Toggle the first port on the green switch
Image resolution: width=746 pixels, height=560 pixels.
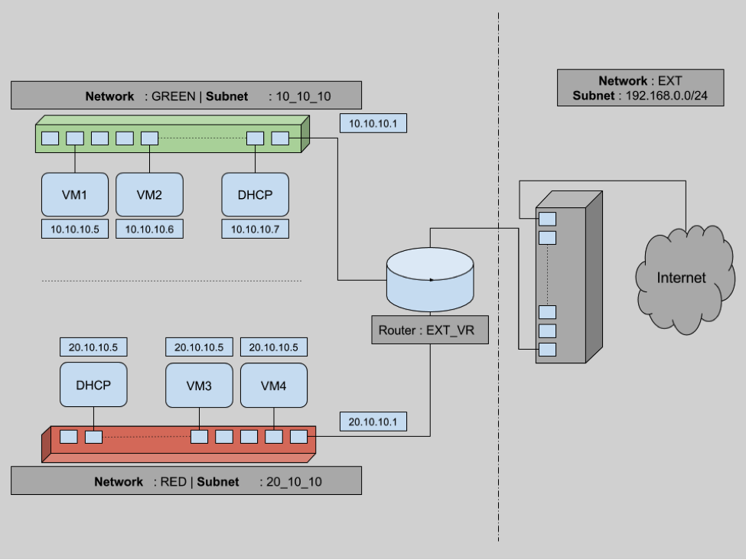(x=50, y=137)
